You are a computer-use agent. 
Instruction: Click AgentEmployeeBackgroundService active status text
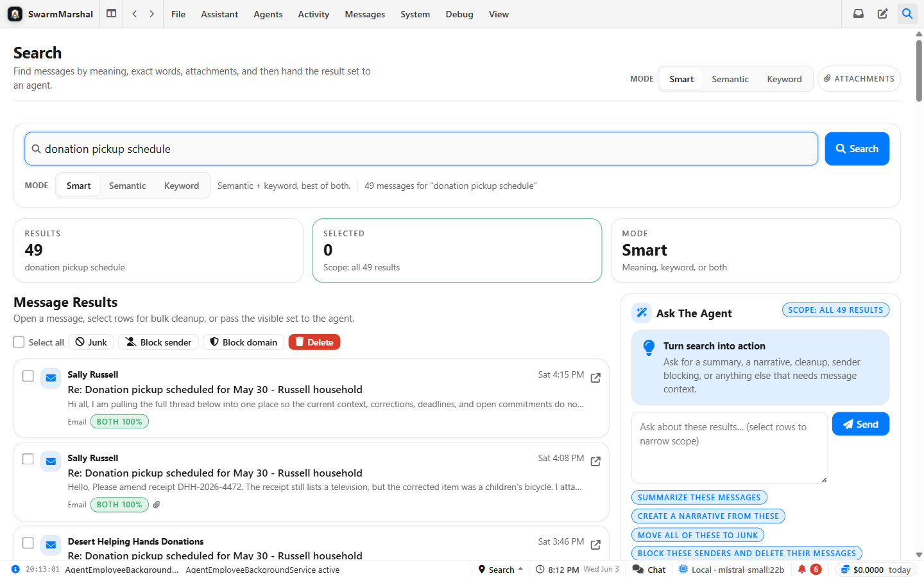(262, 570)
